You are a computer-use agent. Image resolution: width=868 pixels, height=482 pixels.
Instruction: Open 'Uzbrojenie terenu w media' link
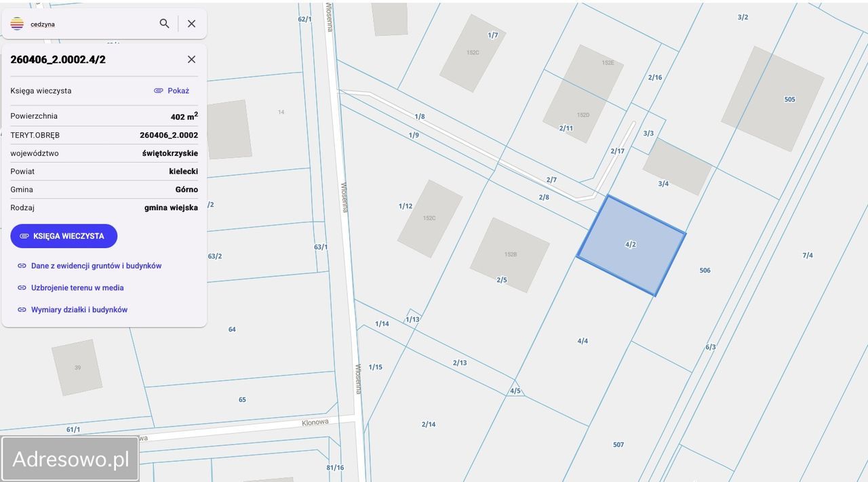click(77, 287)
